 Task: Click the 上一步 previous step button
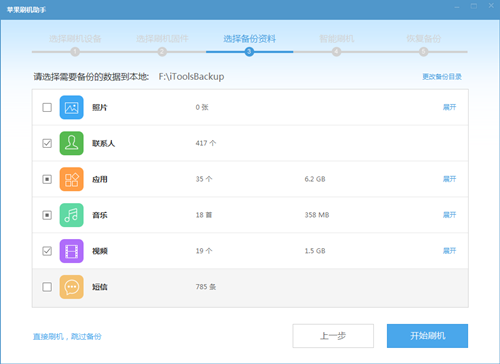click(x=333, y=336)
